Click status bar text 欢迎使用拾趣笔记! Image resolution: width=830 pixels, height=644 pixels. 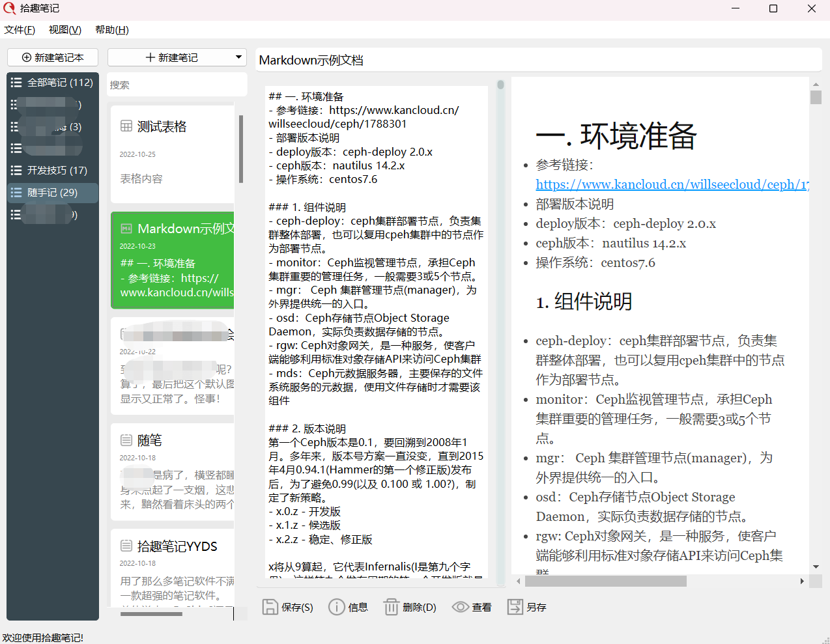pos(43,637)
